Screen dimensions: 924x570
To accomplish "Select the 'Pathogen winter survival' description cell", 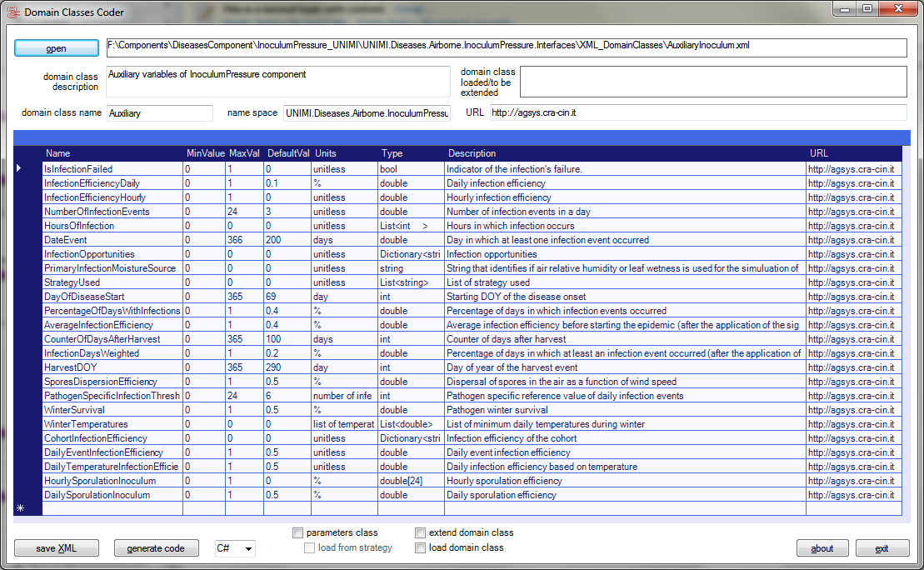I will (x=625, y=410).
